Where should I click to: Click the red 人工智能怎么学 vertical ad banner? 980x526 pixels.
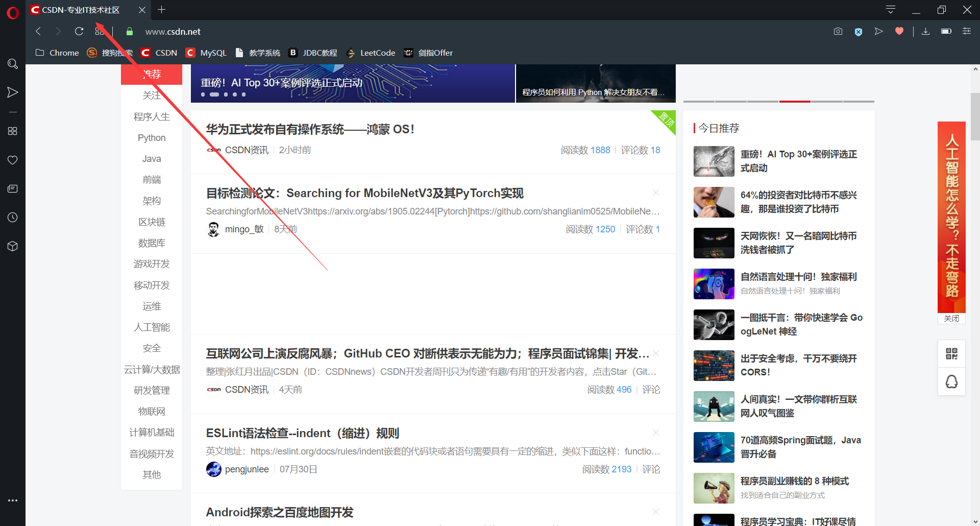pyautogui.click(x=951, y=217)
